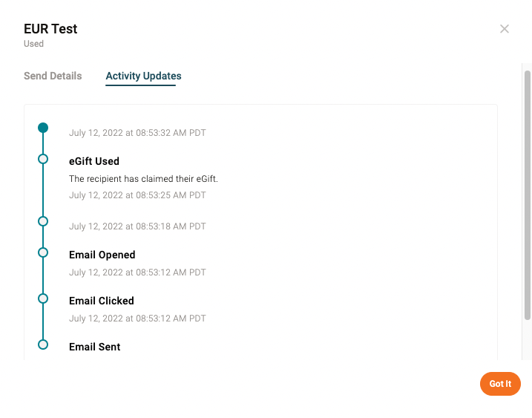Viewport: 532px width, 418px height.
Task: Close the EUR Test dialog
Action: pos(505,29)
